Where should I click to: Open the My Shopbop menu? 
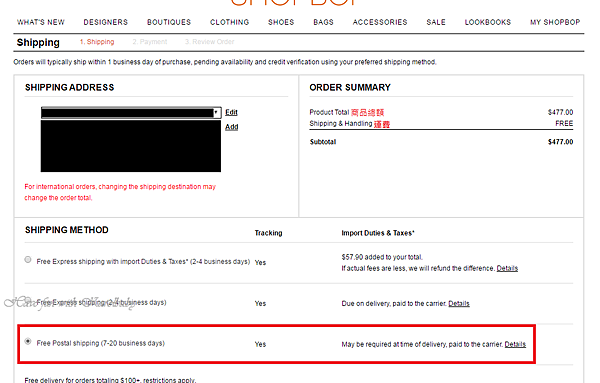pyautogui.click(x=555, y=22)
